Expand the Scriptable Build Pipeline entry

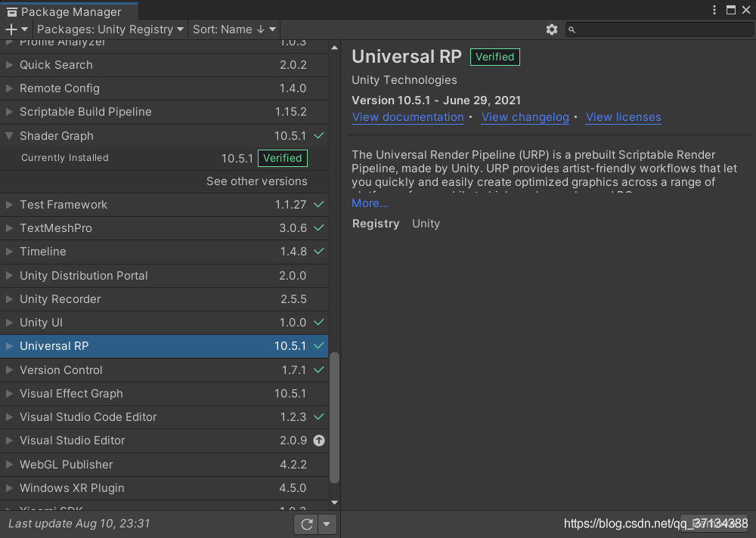point(9,111)
